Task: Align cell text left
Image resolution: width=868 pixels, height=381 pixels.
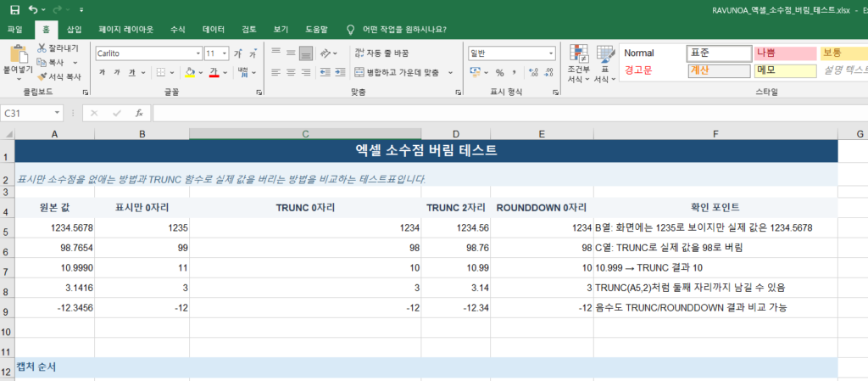Action: [x=275, y=72]
